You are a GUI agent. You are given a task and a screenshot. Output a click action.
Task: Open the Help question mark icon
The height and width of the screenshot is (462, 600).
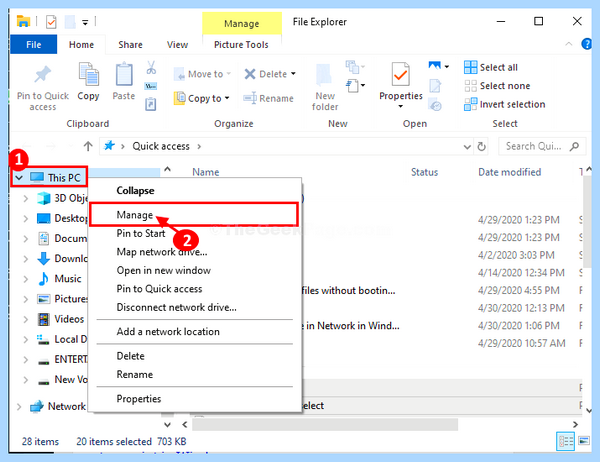pyautogui.click(x=587, y=44)
